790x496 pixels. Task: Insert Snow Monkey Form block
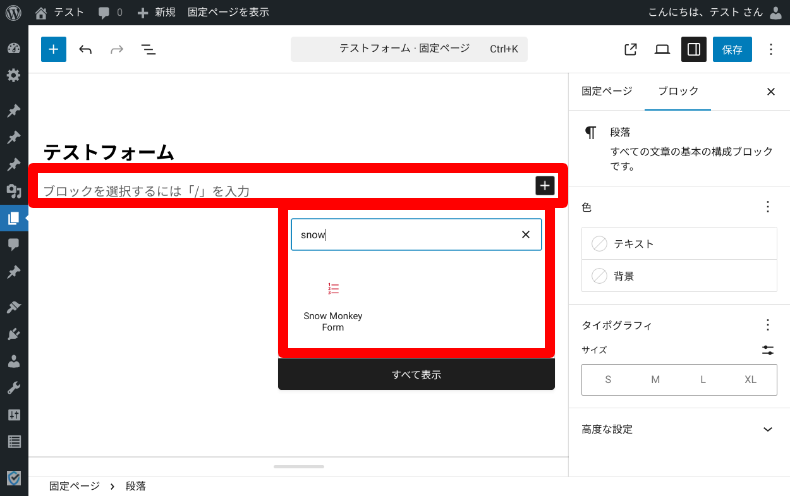333,305
